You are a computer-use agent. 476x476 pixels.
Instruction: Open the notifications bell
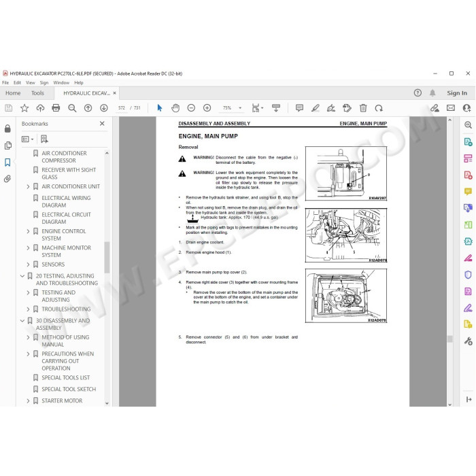[x=432, y=93]
